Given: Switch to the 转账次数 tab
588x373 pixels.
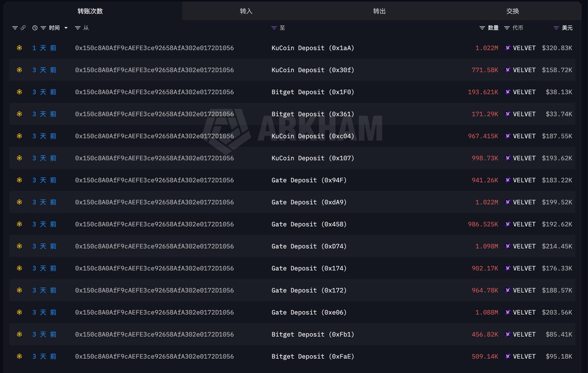Looking at the screenshot, I should click(90, 11).
